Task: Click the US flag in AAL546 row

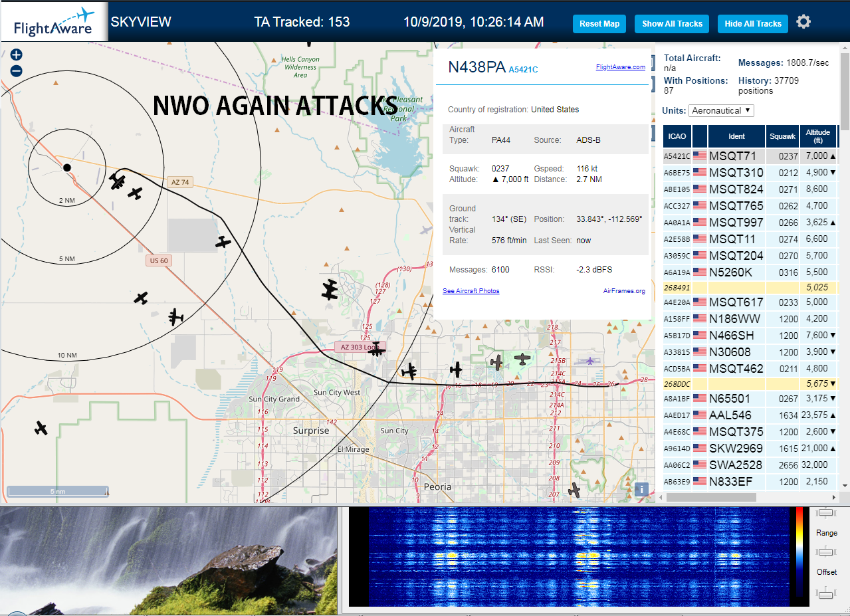Action: pyautogui.click(x=699, y=415)
